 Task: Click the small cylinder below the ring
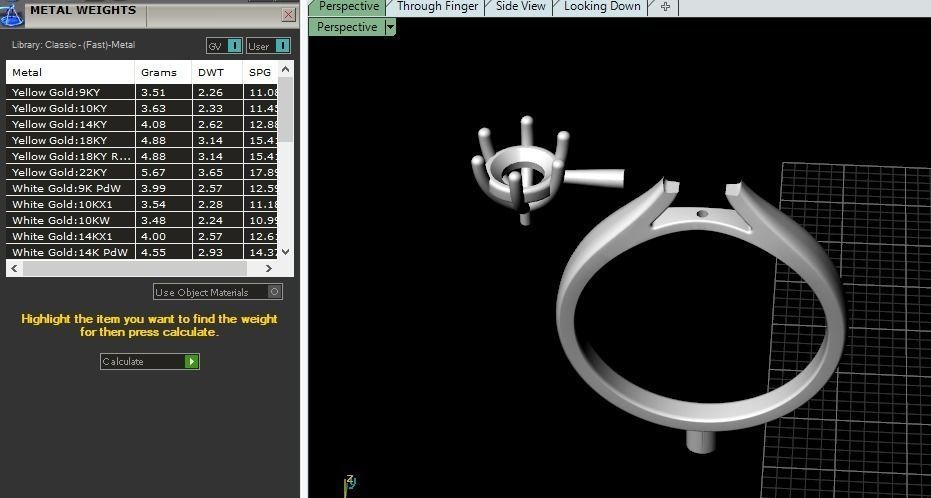701,442
